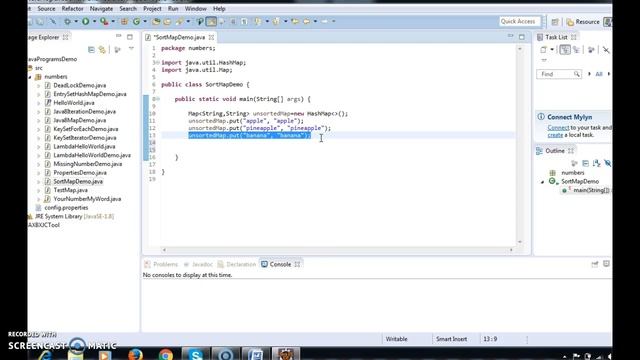Open the Run menu
The image size is (640, 360).
coord(173,9)
